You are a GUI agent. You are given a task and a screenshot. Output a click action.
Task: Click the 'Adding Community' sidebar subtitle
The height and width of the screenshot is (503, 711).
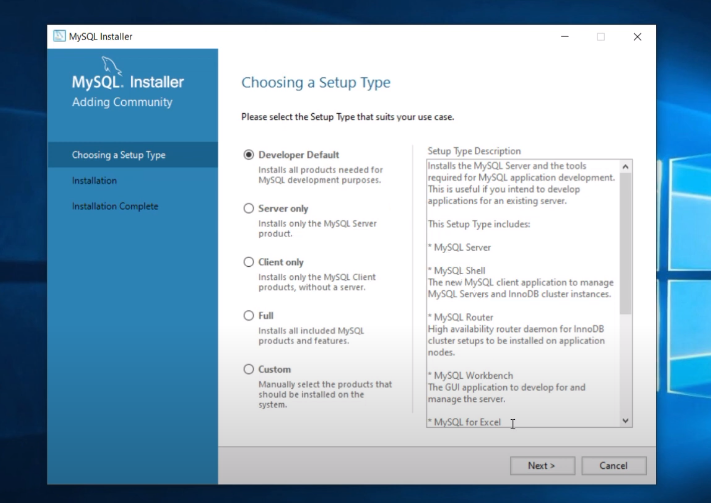tap(122, 102)
